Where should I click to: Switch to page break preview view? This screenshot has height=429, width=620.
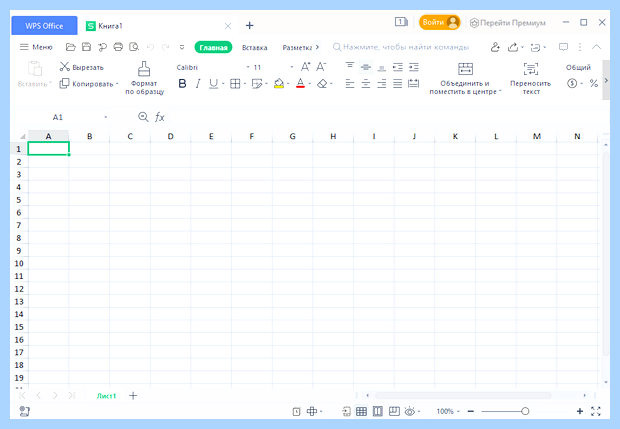pyautogui.click(x=378, y=411)
